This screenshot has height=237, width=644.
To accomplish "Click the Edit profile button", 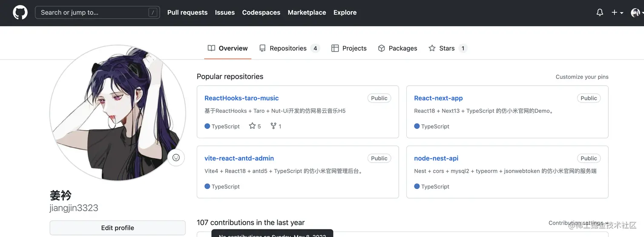I will tap(118, 228).
